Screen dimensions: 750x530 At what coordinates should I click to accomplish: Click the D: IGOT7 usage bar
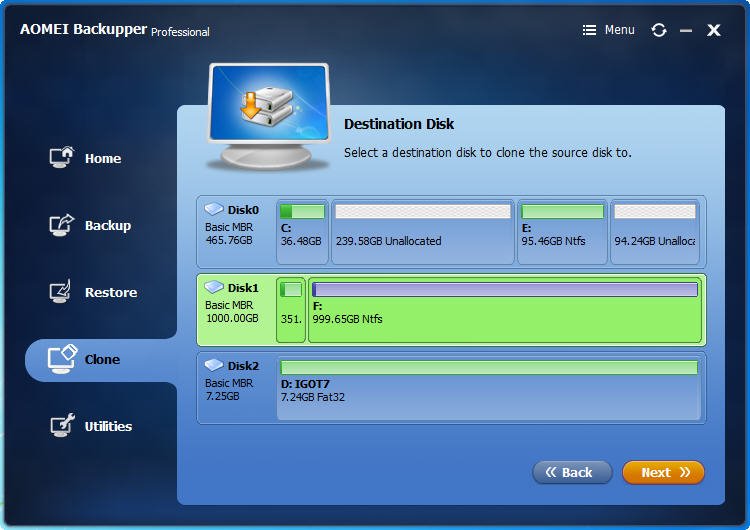pos(489,367)
